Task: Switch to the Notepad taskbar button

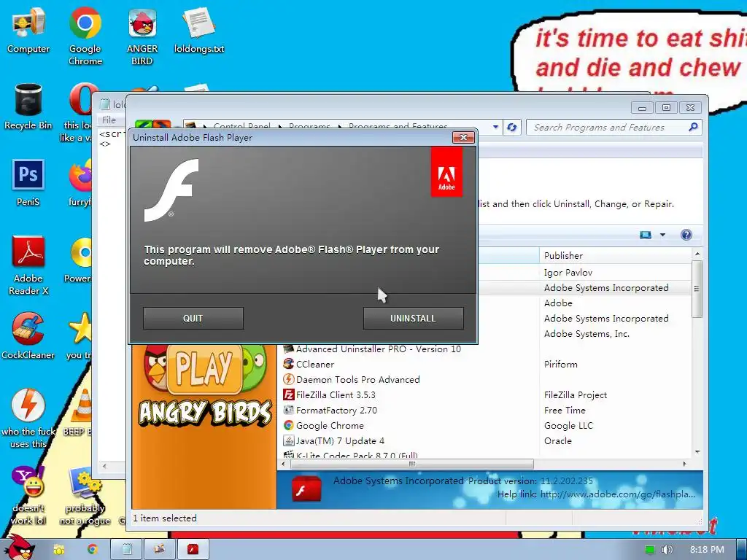Action: 127,549
